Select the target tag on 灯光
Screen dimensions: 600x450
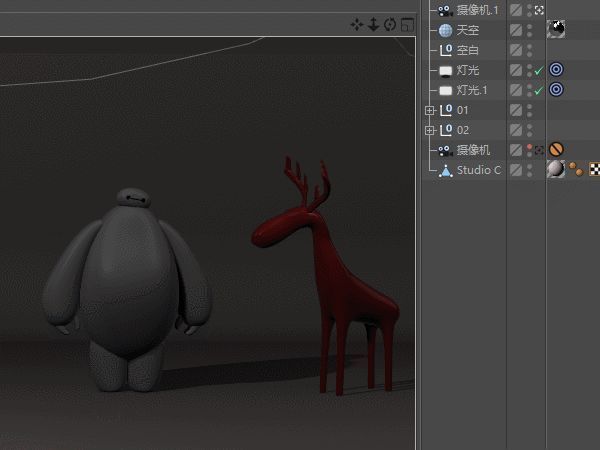click(x=556, y=70)
